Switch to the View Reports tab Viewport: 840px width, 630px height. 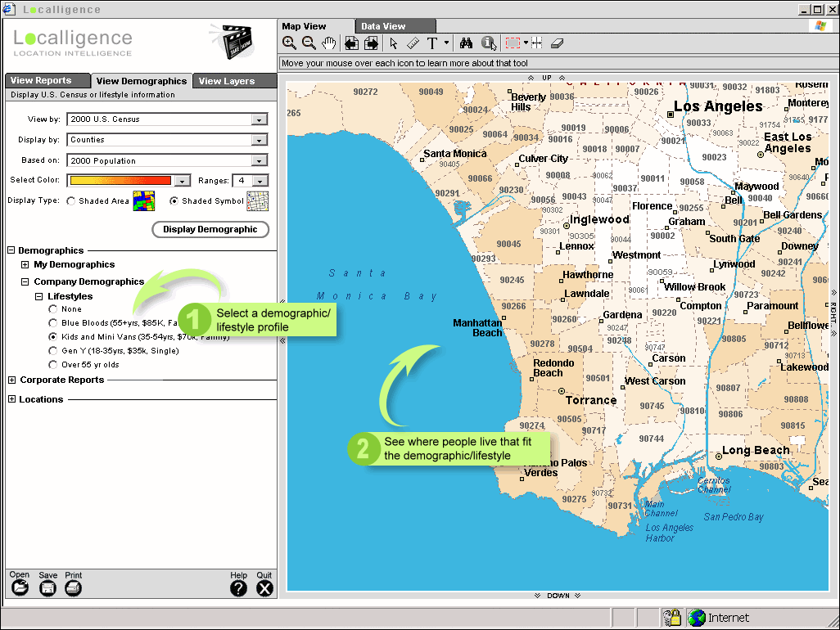pyautogui.click(x=47, y=80)
